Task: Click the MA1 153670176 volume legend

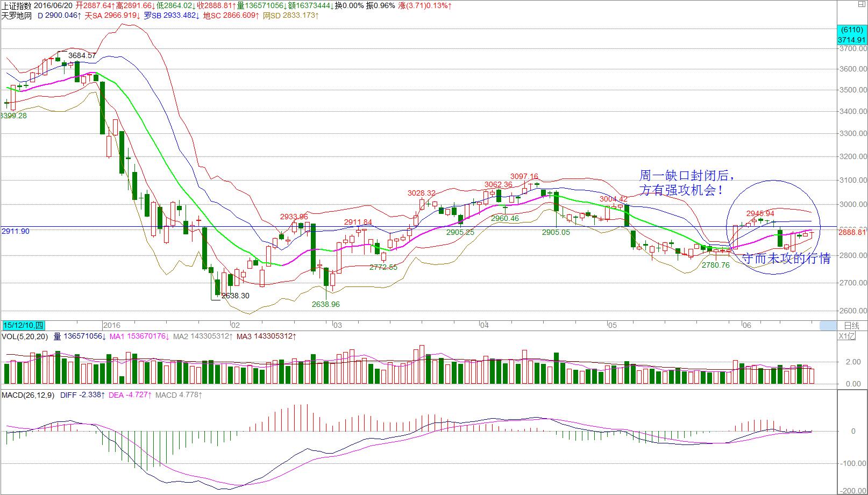Action: 139,336
